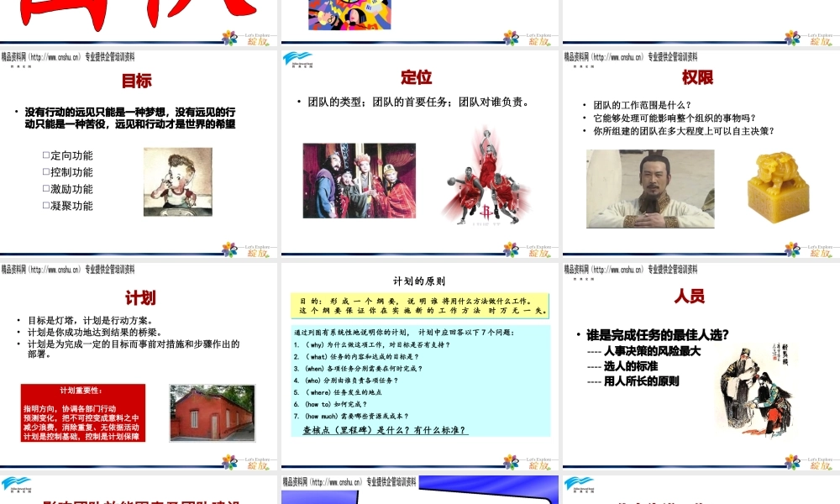Select the slide titled 人员
This screenshot has width=840, height=504.
[x=701, y=365]
